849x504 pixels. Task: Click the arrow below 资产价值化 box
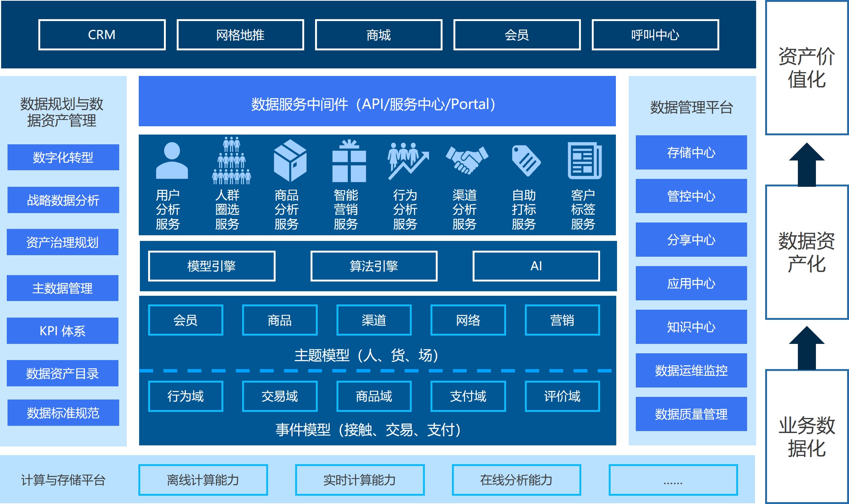pyautogui.click(x=807, y=165)
